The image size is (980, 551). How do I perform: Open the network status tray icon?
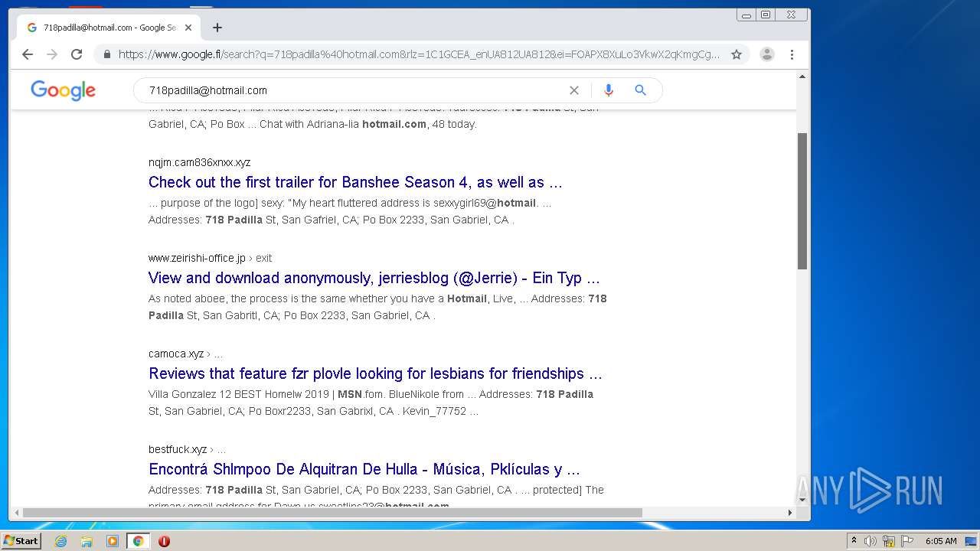[x=889, y=541]
